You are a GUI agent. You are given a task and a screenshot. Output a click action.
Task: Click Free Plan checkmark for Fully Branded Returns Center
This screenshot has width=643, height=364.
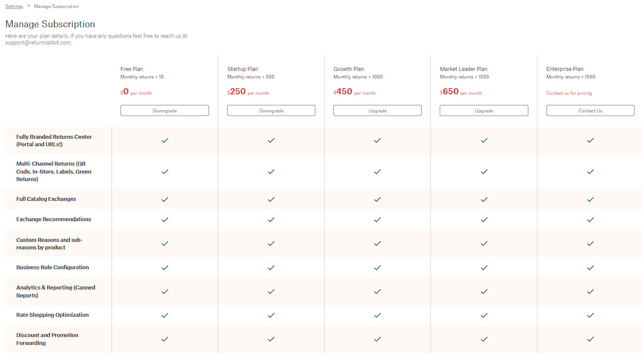165,140
